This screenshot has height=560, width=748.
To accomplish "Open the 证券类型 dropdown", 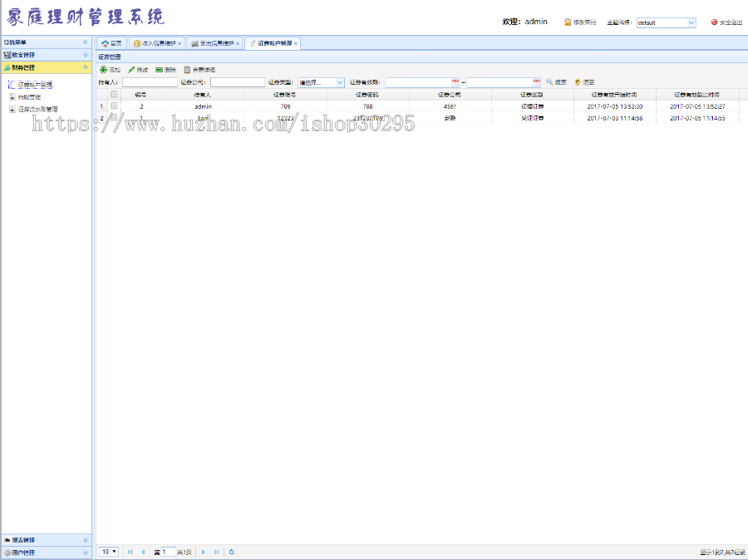I will pos(340,82).
